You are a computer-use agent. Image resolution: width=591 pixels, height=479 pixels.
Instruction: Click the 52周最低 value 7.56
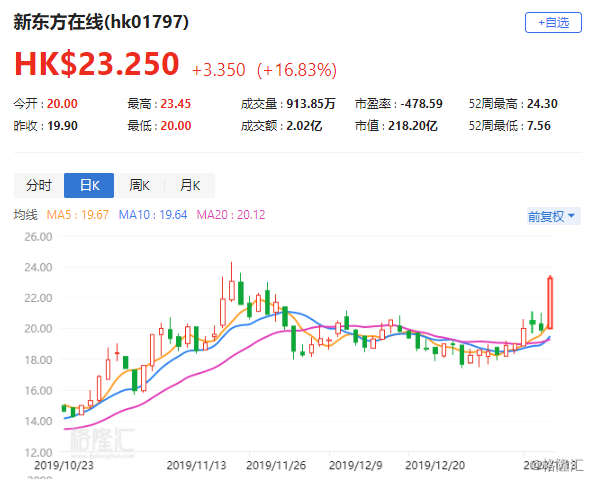pyautogui.click(x=539, y=125)
